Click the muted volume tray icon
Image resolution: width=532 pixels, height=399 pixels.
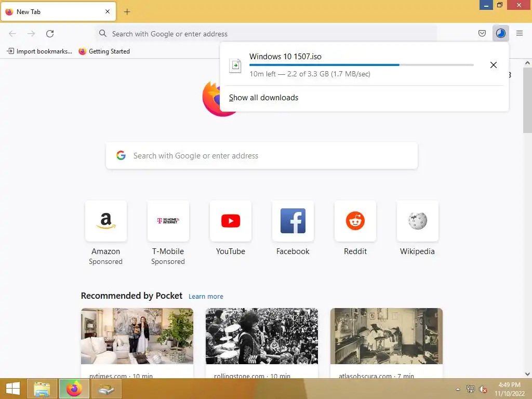[x=483, y=389]
